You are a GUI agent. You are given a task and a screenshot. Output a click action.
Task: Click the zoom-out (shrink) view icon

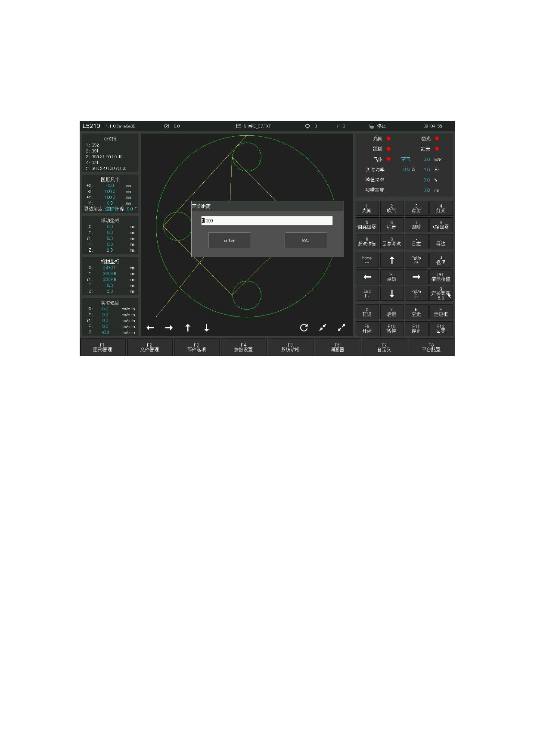[323, 328]
